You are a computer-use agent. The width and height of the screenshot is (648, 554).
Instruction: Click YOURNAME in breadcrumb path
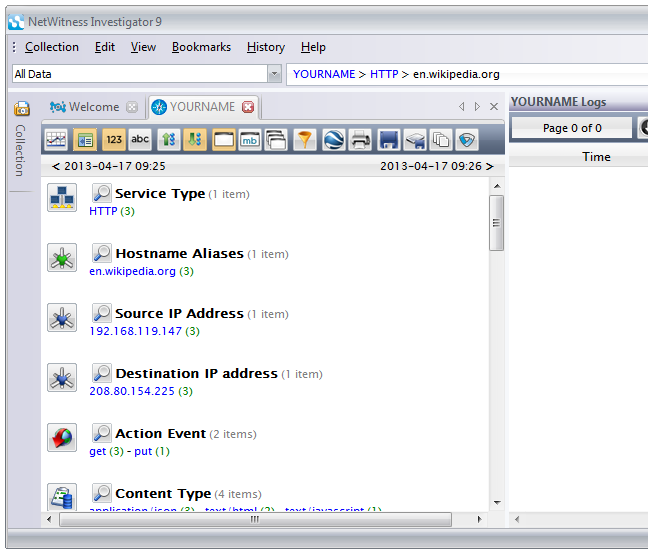pos(324,74)
